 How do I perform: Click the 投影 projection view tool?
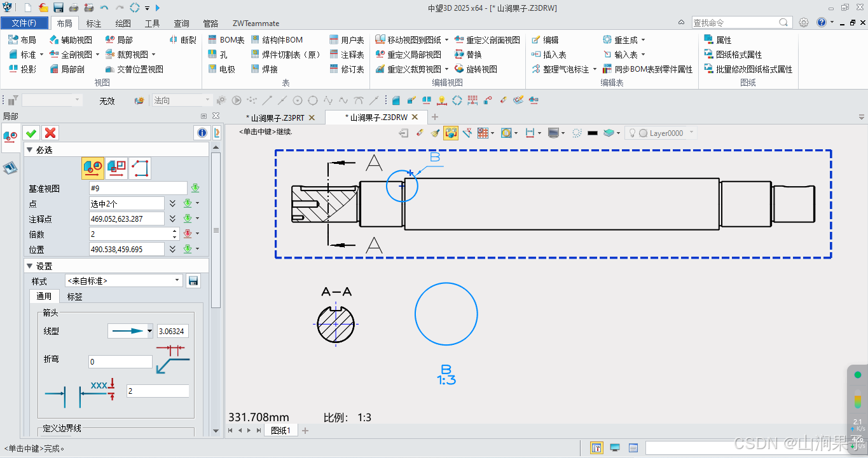point(22,69)
